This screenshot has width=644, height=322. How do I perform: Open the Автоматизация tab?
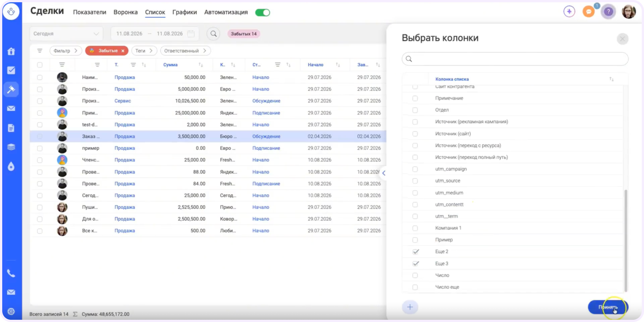click(x=226, y=12)
